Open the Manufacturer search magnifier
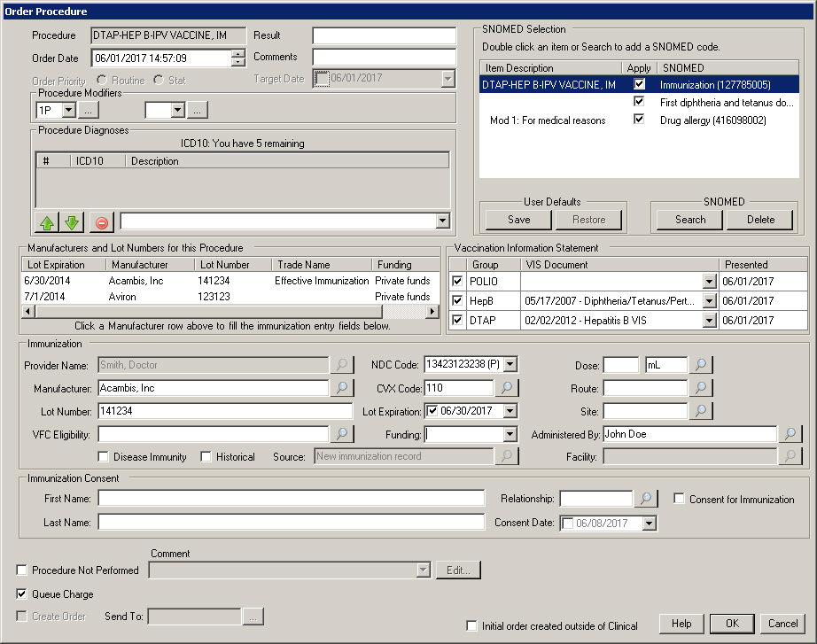The height and width of the screenshot is (644, 817). (341, 388)
